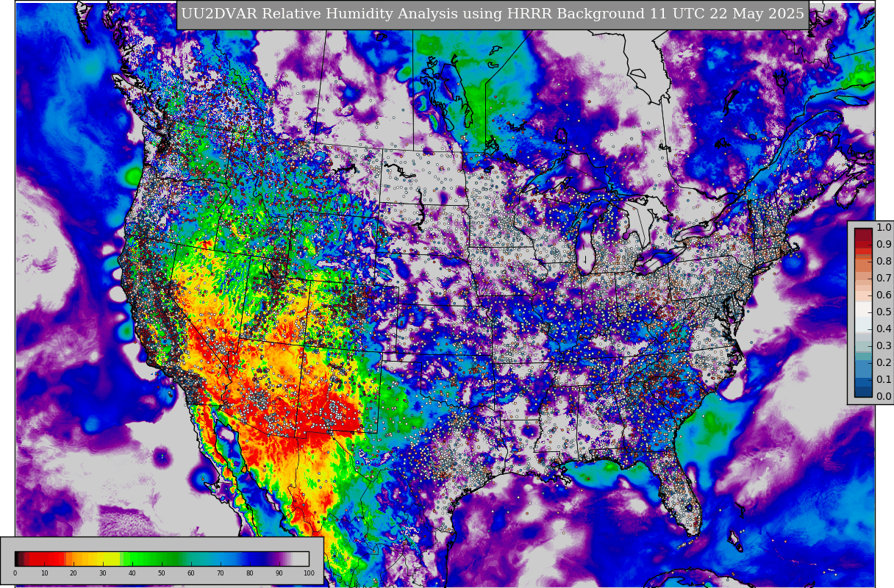This screenshot has height=588, width=894.
Task: Click the 60 tick label on the humidity colorbar
Action: (x=191, y=573)
